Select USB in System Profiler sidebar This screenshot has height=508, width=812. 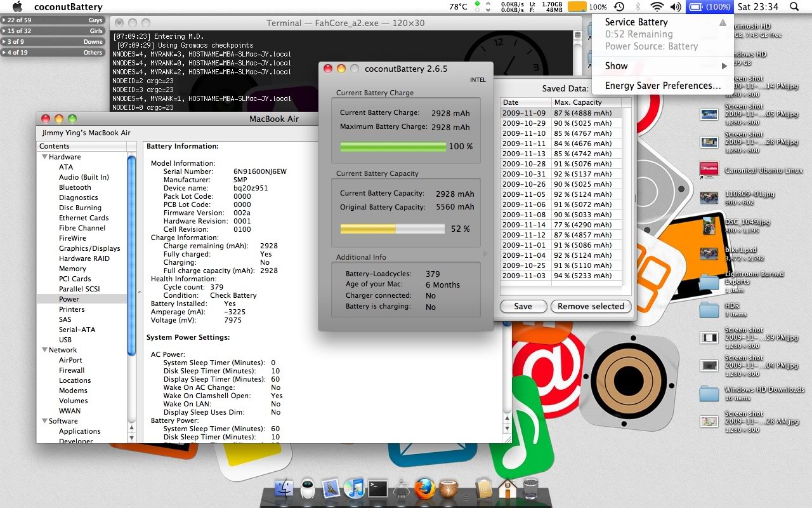tap(82, 340)
